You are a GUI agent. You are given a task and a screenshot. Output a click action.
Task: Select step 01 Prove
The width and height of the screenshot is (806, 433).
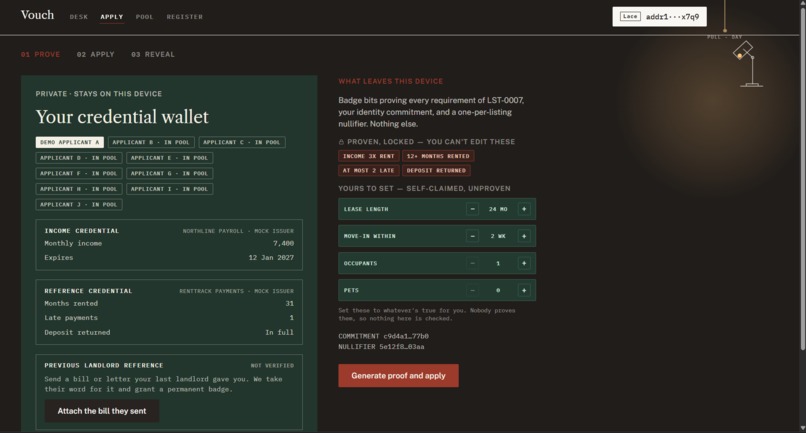[41, 55]
